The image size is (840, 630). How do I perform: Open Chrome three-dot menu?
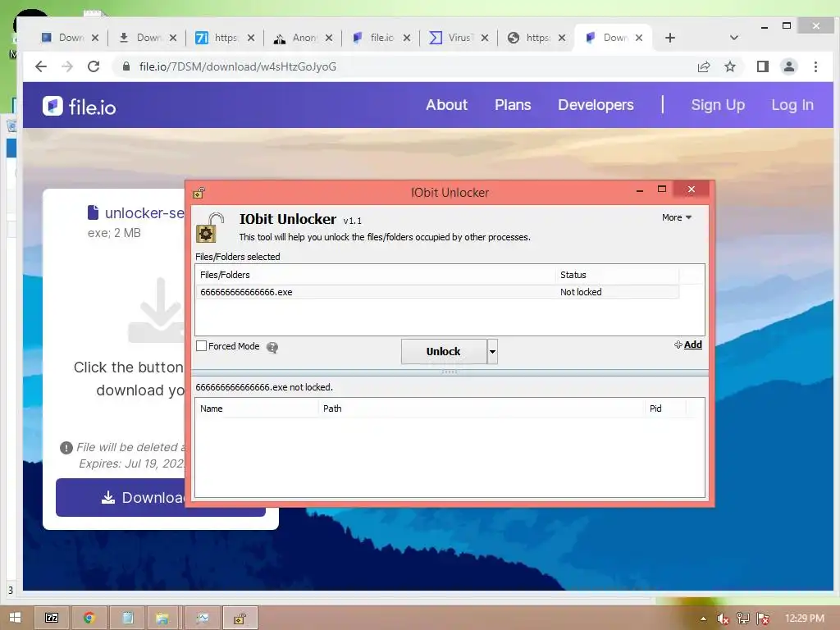coord(815,66)
